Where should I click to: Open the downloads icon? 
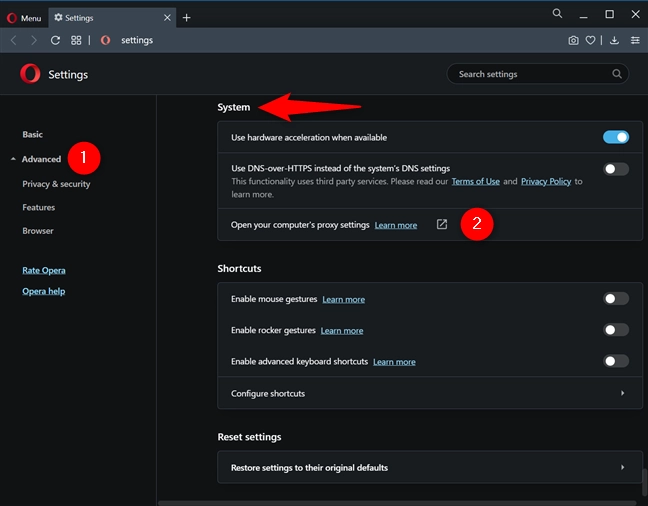(615, 40)
